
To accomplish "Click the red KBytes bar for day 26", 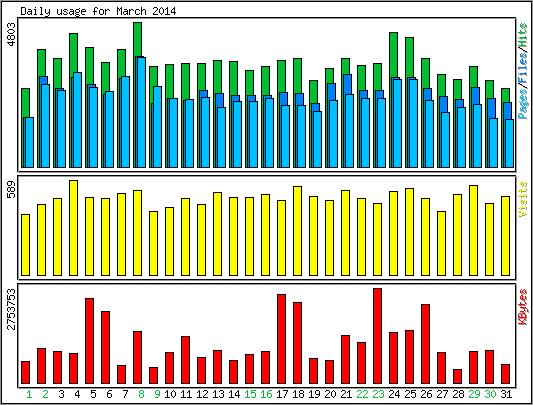I will pos(425,344).
